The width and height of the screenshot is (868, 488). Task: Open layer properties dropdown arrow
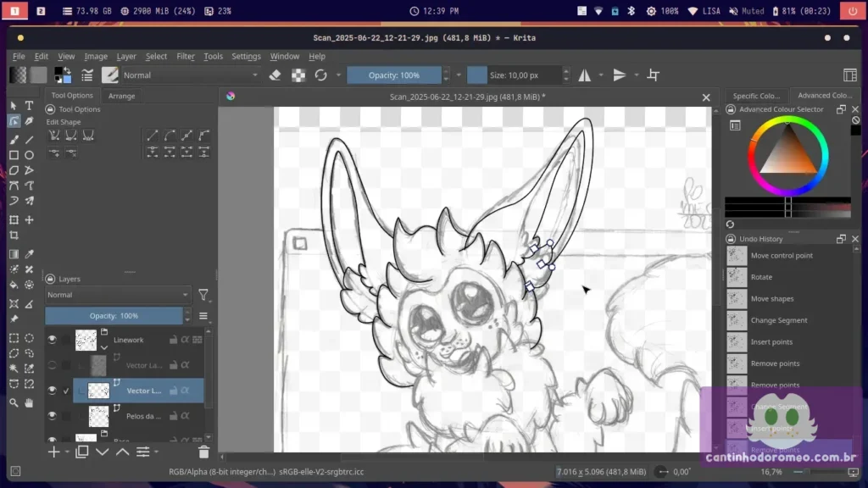tap(157, 452)
